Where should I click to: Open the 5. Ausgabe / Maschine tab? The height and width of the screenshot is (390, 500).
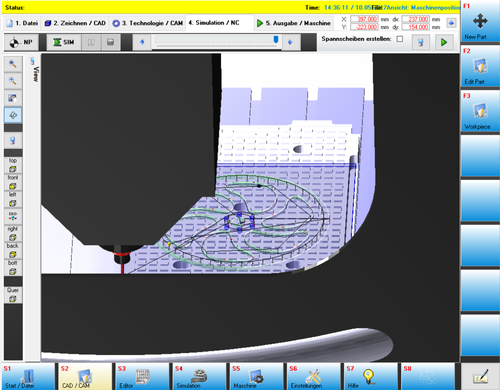point(294,23)
